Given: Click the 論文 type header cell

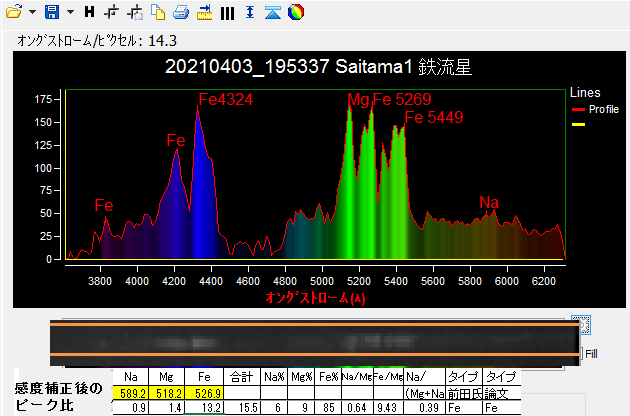Looking at the screenshot, I should coord(502,394).
